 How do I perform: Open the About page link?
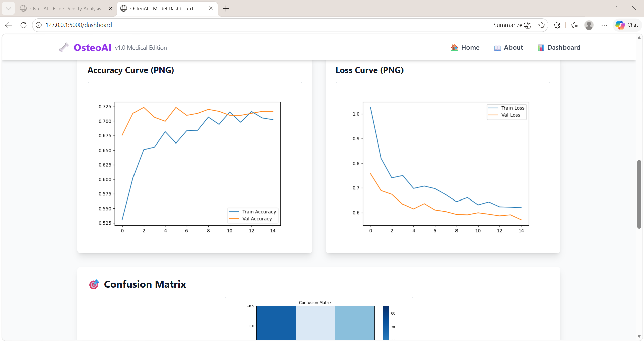coord(508,48)
